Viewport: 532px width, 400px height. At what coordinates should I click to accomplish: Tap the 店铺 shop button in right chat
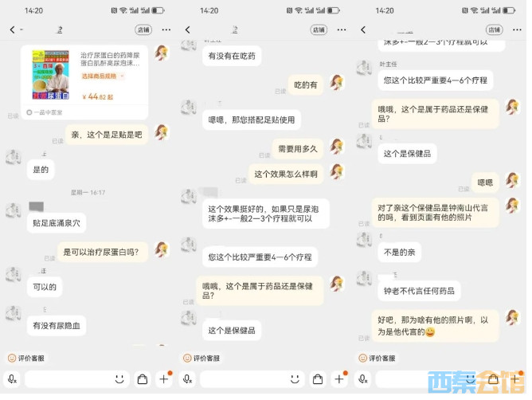pos(495,30)
